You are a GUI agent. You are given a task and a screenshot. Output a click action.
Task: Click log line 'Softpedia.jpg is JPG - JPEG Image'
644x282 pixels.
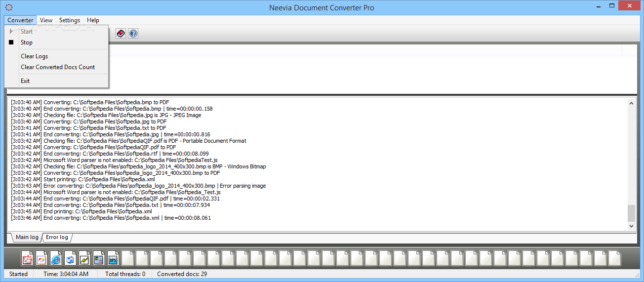(106, 115)
